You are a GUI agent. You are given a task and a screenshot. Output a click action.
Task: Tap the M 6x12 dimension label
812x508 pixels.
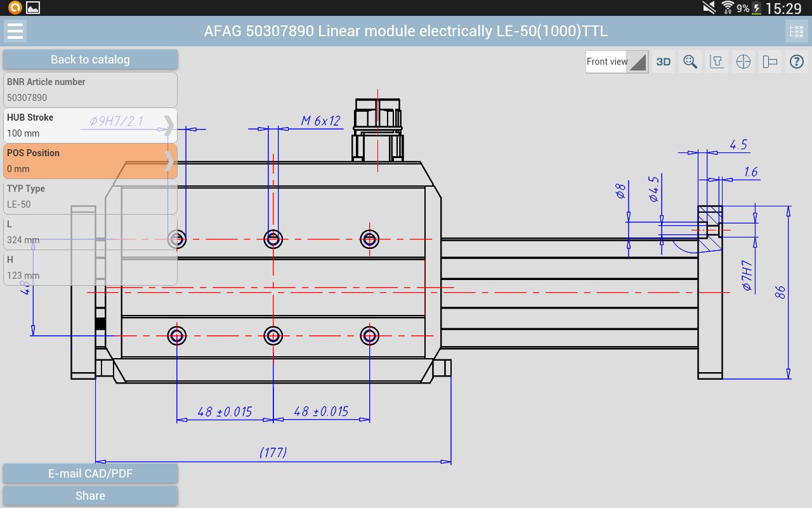tap(320, 121)
